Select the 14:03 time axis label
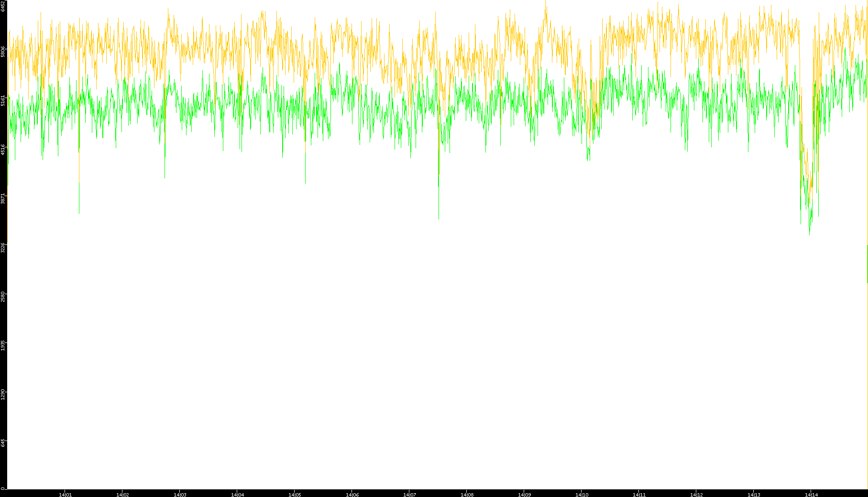The width and height of the screenshot is (868, 497). [x=180, y=495]
